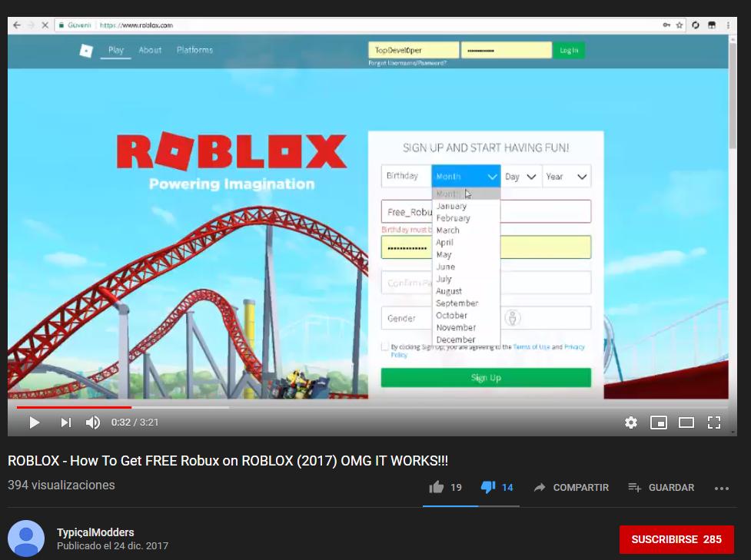Like the video with thumbs up
Image resolution: width=751 pixels, height=560 pixels.
coord(437,487)
